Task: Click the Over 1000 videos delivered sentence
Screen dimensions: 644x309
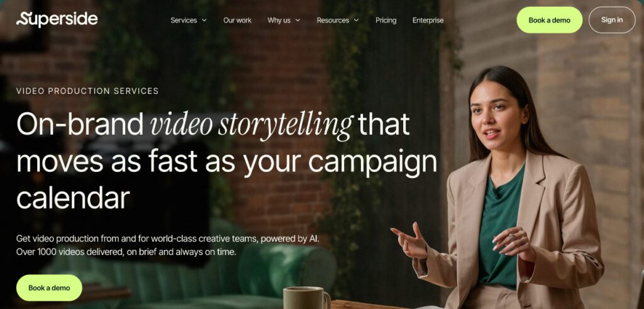Action: [126, 252]
